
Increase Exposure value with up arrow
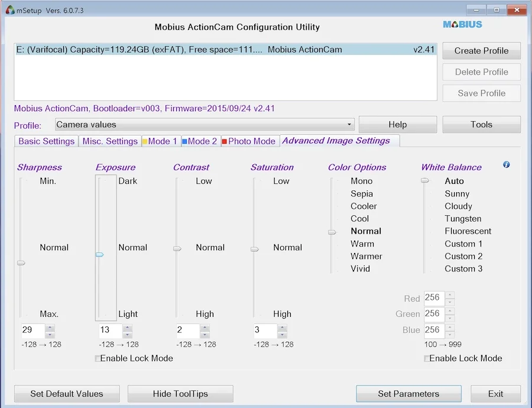pyautogui.click(x=127, y=328)
